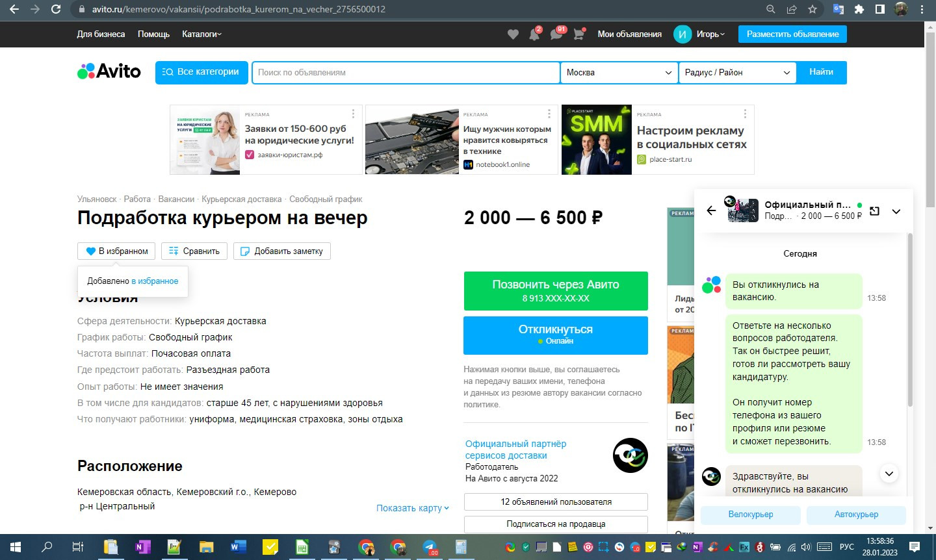Go to Мои объявления

click(630, 34)
